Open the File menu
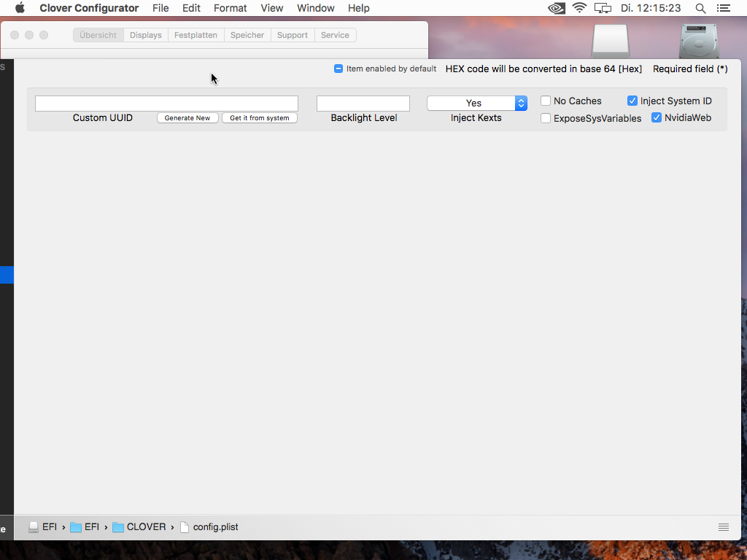The height and width of the screenshot is (560, 747). coord(160,8)
